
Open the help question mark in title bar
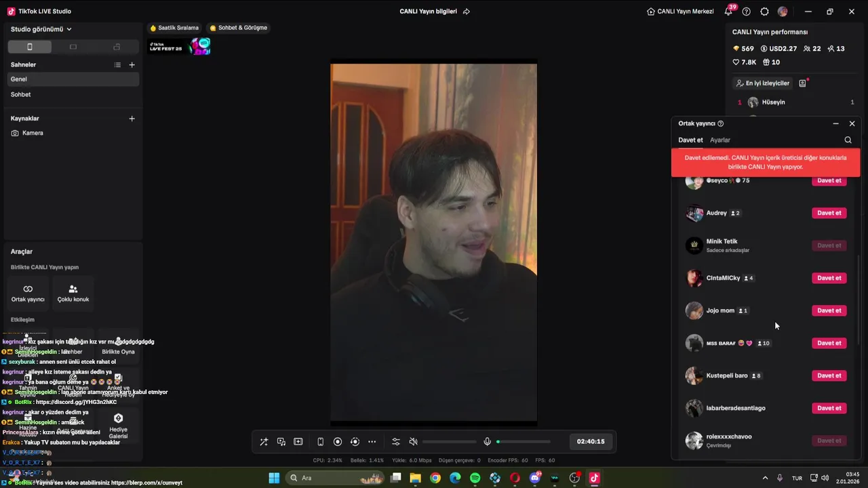pyautogui.click(x=747, y=12)
